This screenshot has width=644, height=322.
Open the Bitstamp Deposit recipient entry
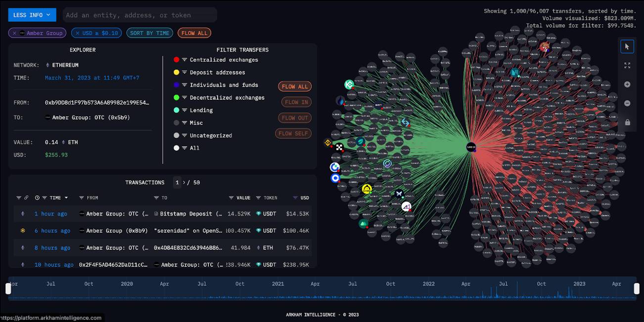pyautogui.click(x=190, y=214)
